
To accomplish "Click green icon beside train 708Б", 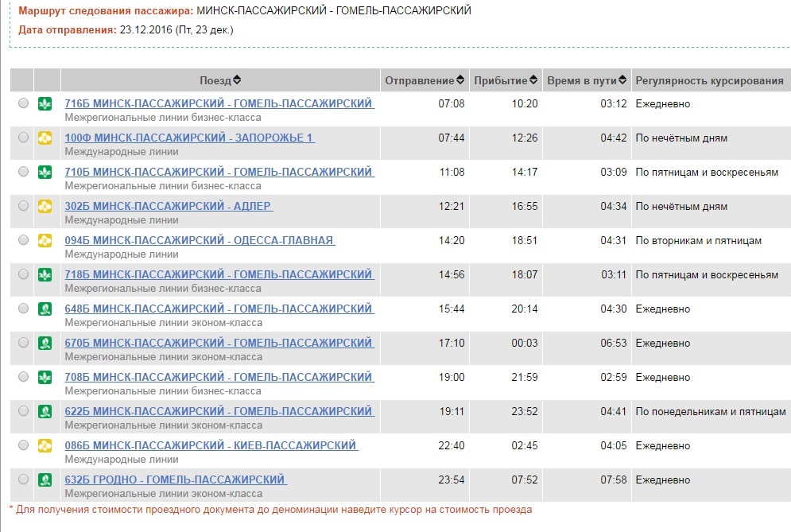I will pos(46,377).
